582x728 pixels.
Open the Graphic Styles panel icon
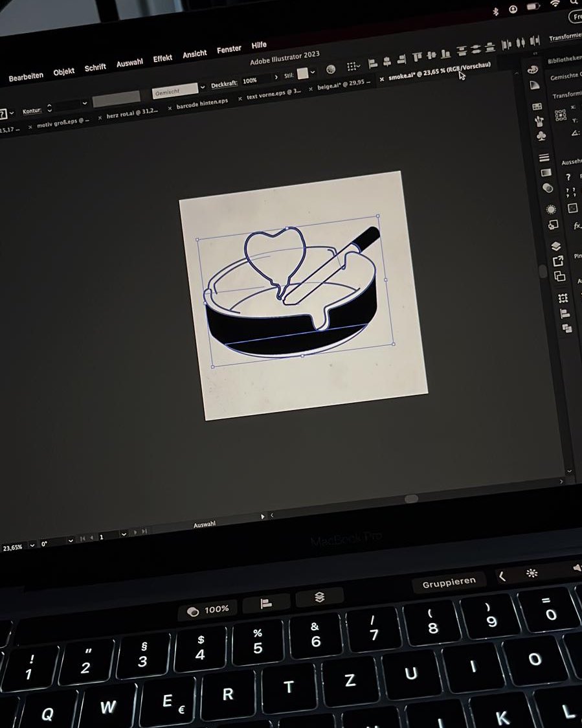pyautogui.click(x=553, y=225)
